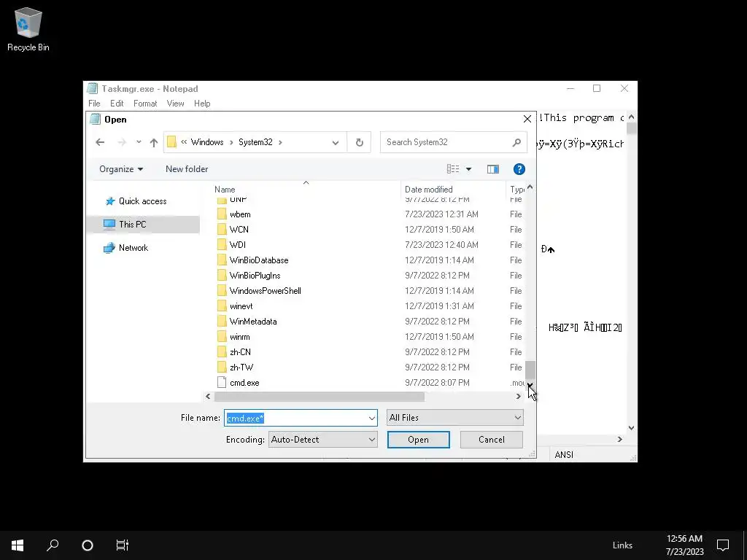747x560 pixels.
Task: Click the taskbar clock showing 12:56 AM
Action: click(684, 545)
